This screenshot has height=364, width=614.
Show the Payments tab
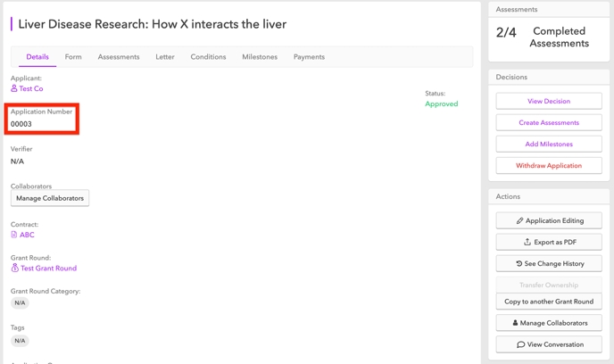(309, 57)
